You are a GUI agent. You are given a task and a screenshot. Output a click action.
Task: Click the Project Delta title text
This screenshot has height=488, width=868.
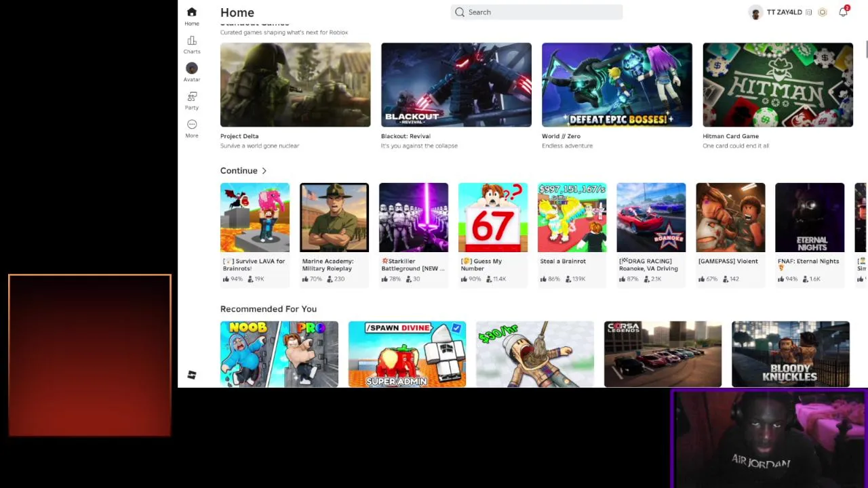[239, 136]
